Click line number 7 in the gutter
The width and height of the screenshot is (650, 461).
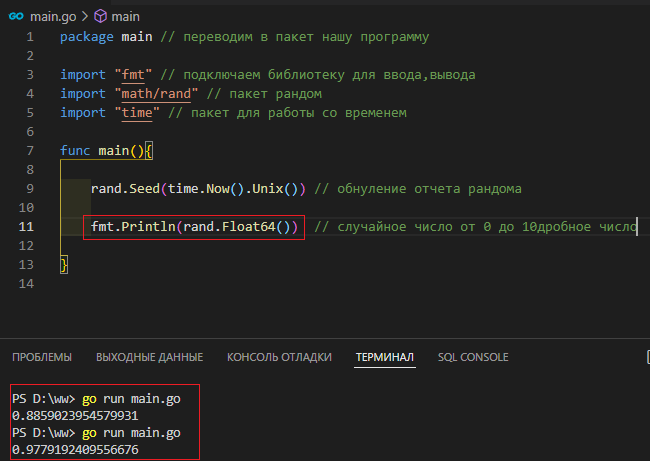coord(30,150)
